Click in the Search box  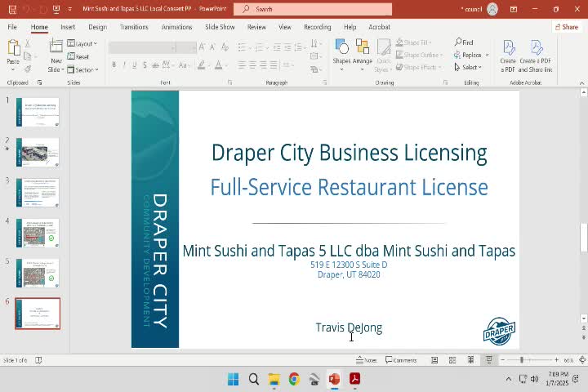coord(313,9)
